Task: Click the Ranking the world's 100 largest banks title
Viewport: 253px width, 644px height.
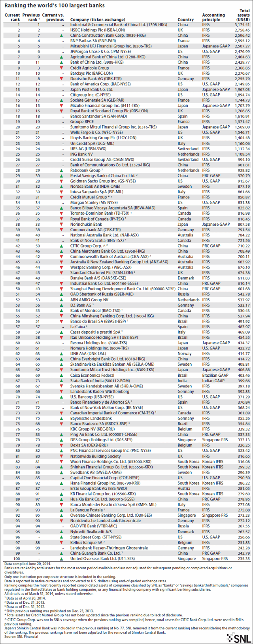Action: (55, 6)
